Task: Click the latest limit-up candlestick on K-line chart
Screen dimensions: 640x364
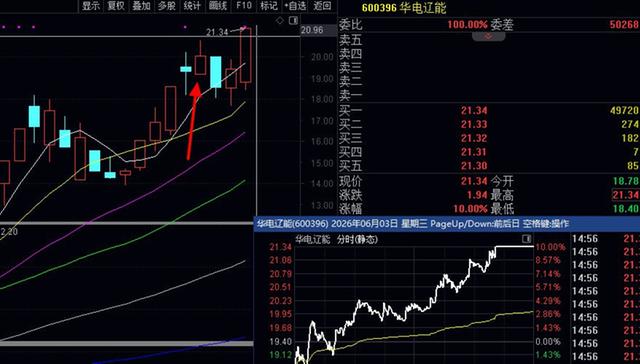Action: click(246, 55)
